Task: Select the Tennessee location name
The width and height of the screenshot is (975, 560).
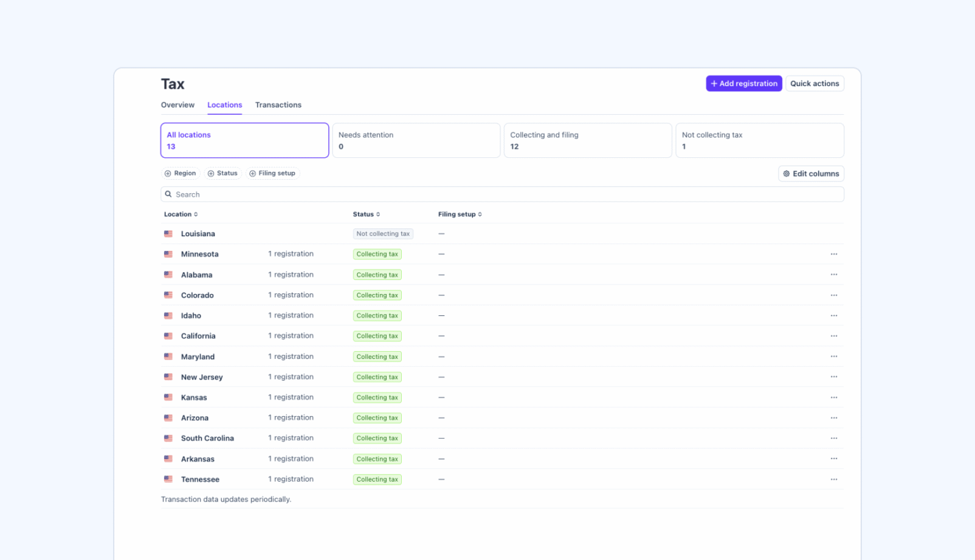Action: click(200, 479)
